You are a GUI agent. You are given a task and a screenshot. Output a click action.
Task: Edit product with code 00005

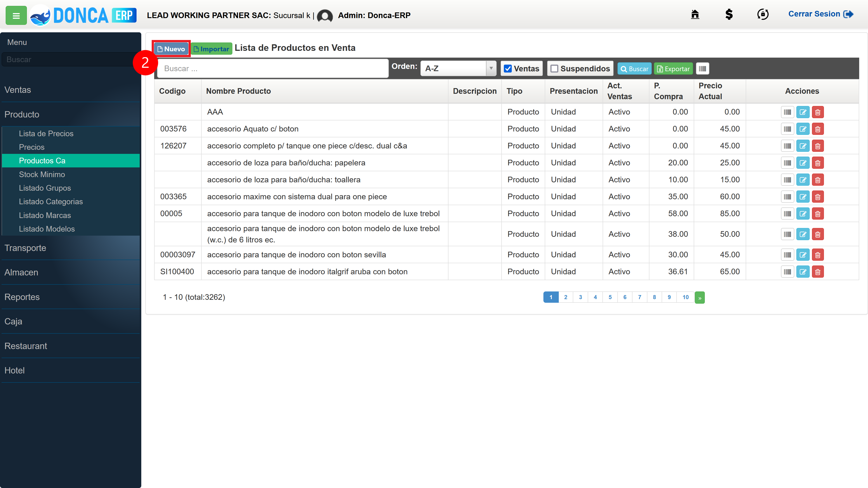(x=803, y=214)
